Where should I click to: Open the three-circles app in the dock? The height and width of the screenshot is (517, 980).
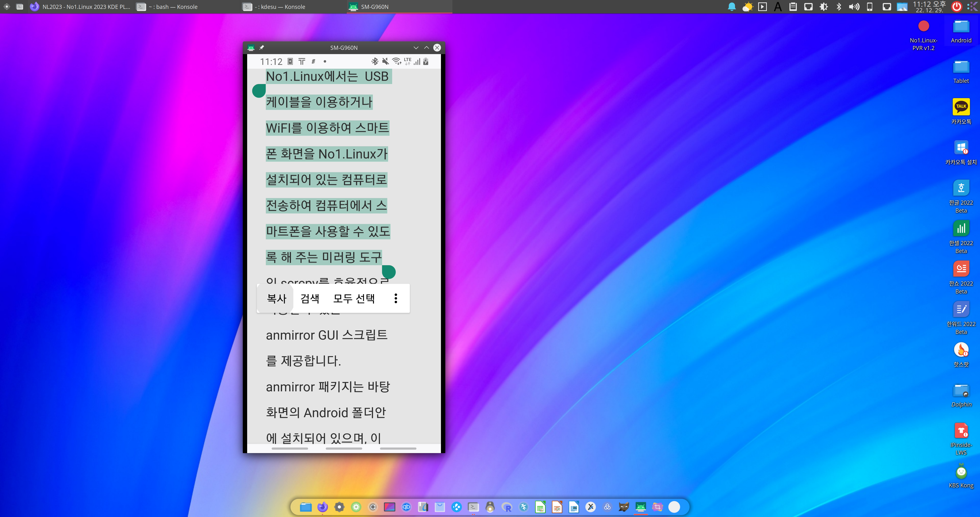coord(607,507)
